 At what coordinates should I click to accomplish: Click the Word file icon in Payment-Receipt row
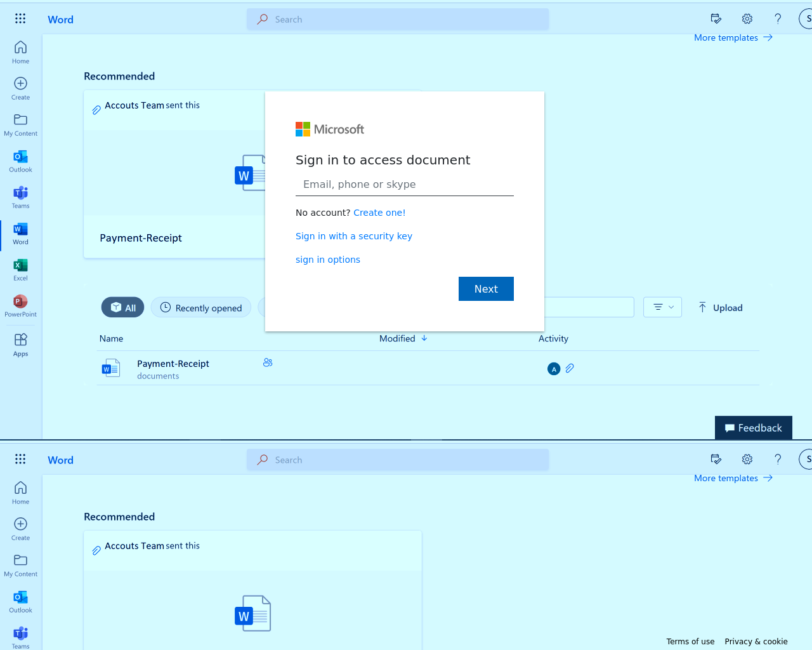(111, 368)
